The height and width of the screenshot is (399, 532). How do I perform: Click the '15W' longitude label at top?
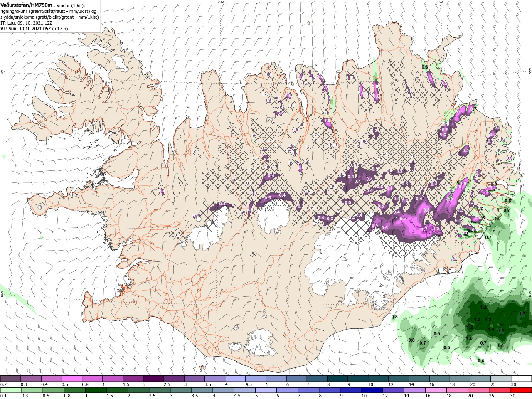(x=440, y=2)
